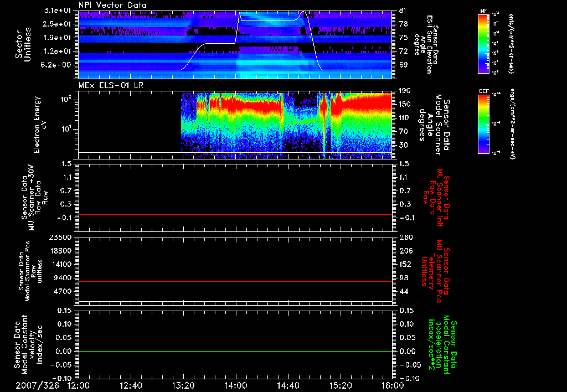Screen dimensions: 567x392
Task: Click the 1.9e+01 sector tick label
Action: coord(59,38)
